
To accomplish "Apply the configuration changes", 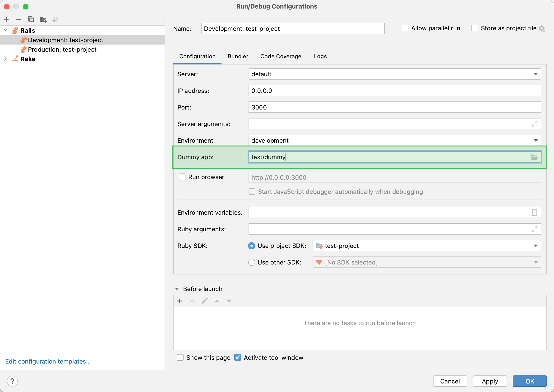I will [490, 381].
